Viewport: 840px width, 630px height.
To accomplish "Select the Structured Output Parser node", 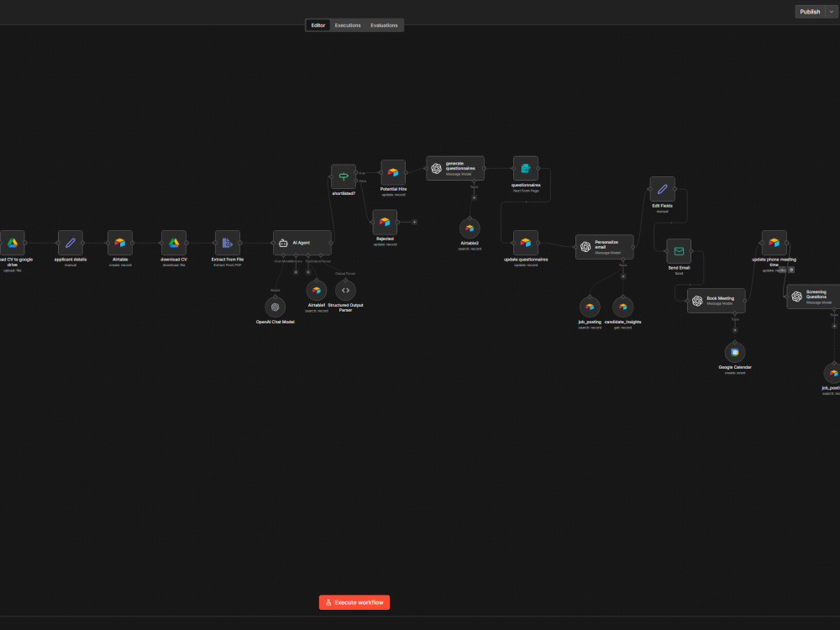I will [345, 291].
